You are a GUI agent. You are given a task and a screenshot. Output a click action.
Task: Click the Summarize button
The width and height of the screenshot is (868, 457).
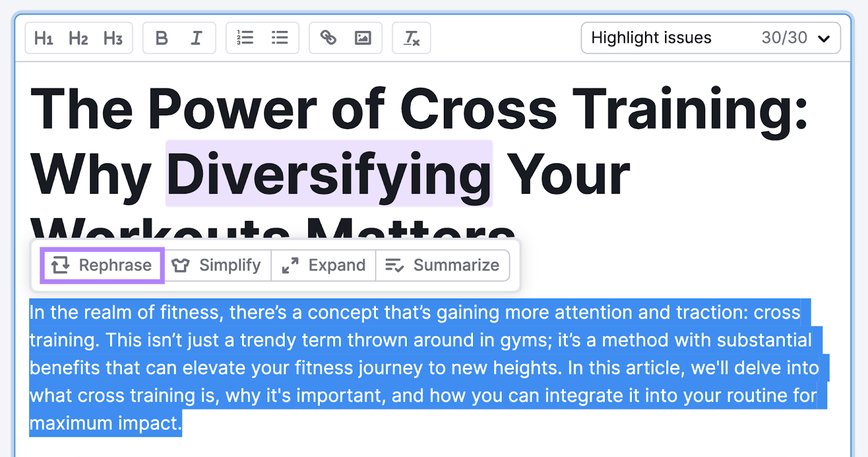(443, 265)
